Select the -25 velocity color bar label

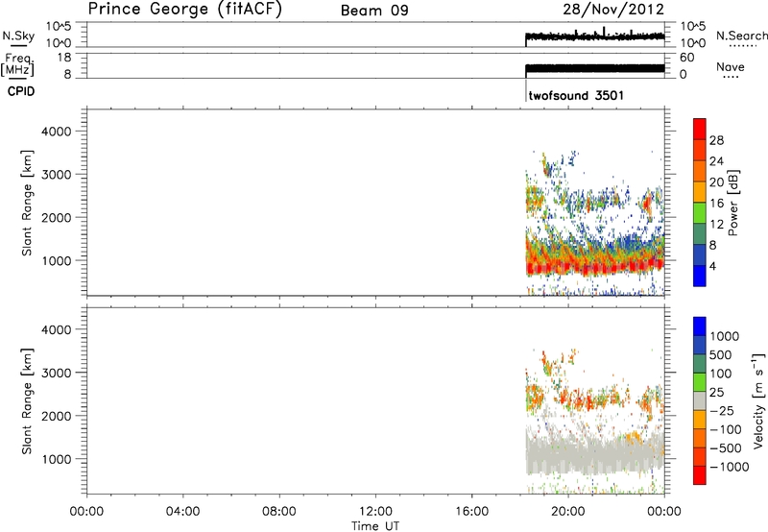pos(723,410)
